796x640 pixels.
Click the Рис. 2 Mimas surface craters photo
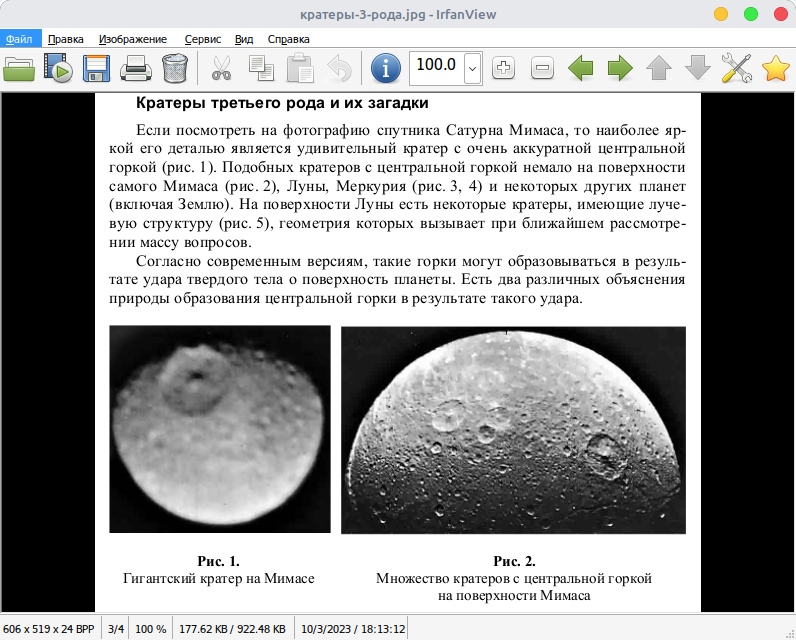click(x=513, y=430)
